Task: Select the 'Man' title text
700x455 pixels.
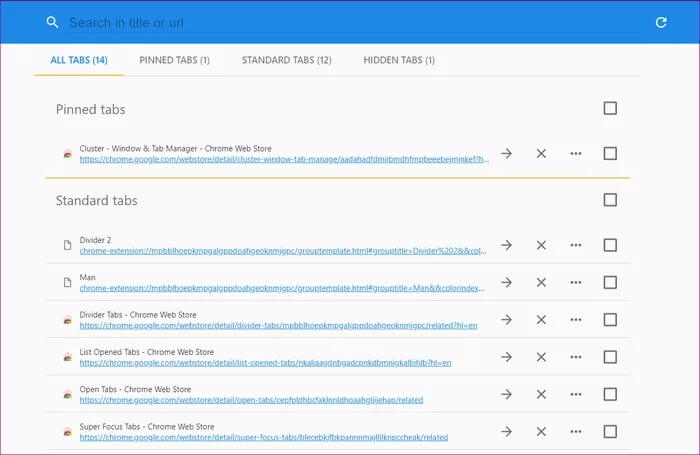Action: [88, 277]
